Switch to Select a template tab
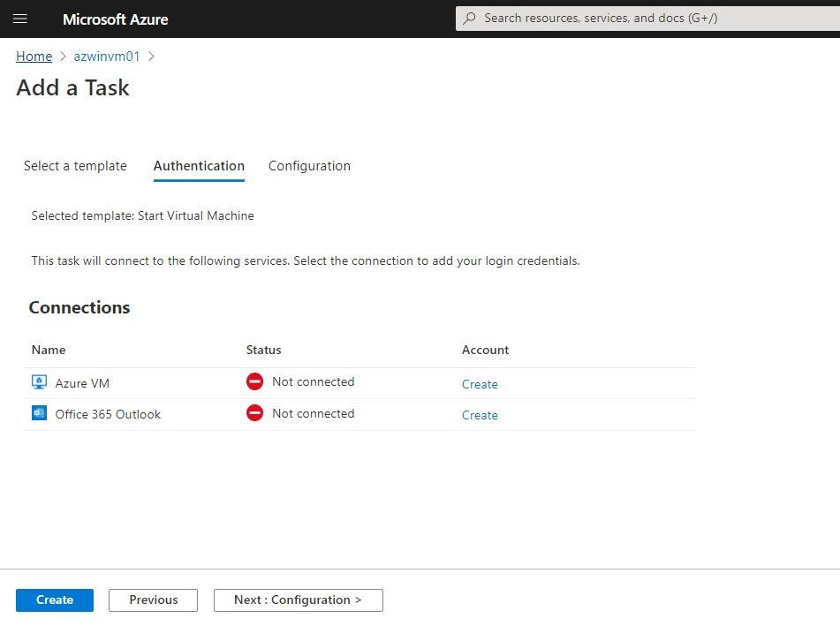The width and height of the screenshot is (840, 626). (x=75, y=166)
